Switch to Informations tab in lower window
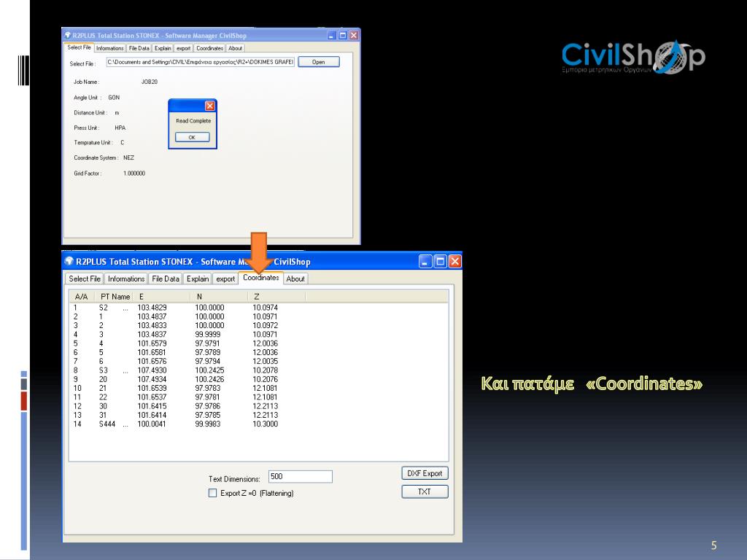747x560 pixels. click(x=125, y=279)
